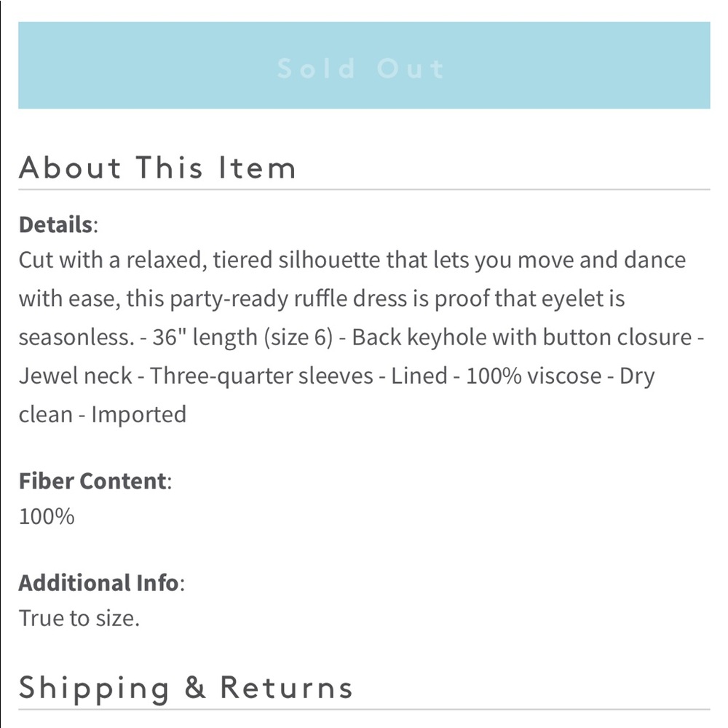Expand the Shipping & Returns section

tap(186, 687)
